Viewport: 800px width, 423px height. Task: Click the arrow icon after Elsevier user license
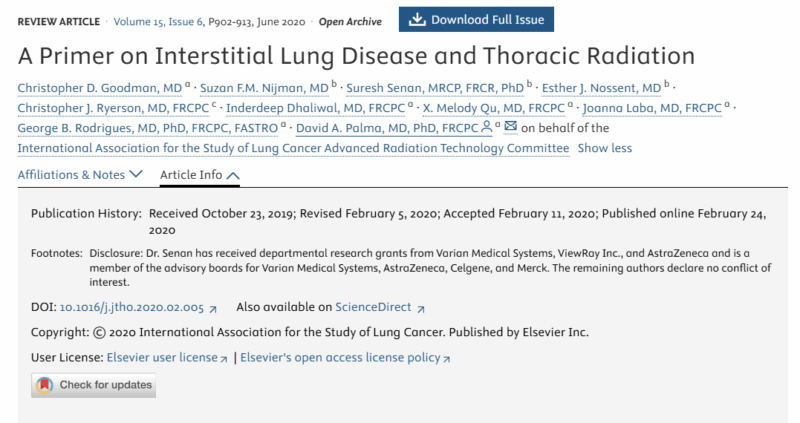(223, 359)
